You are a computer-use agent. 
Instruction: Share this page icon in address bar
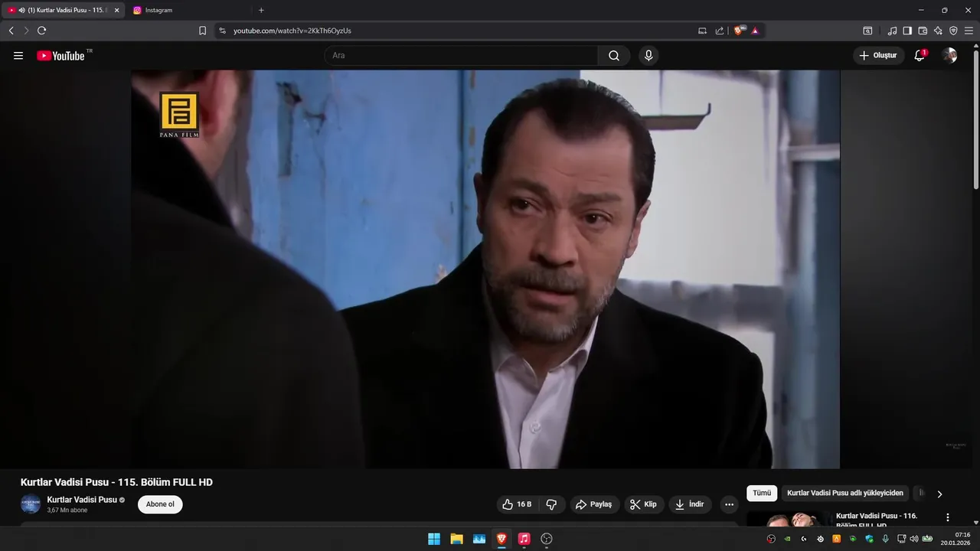[x=720, y=31]
